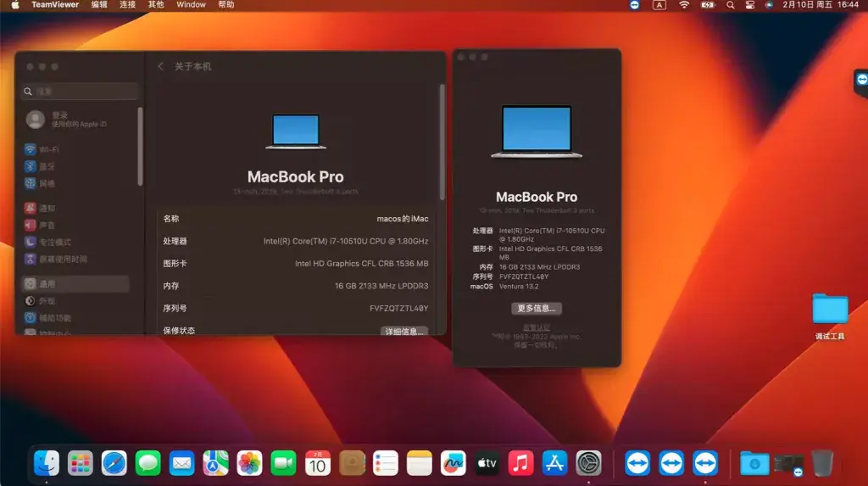Launch FaceTime from the Dock
Screen dimensions: 868x486
click(283, 463)
